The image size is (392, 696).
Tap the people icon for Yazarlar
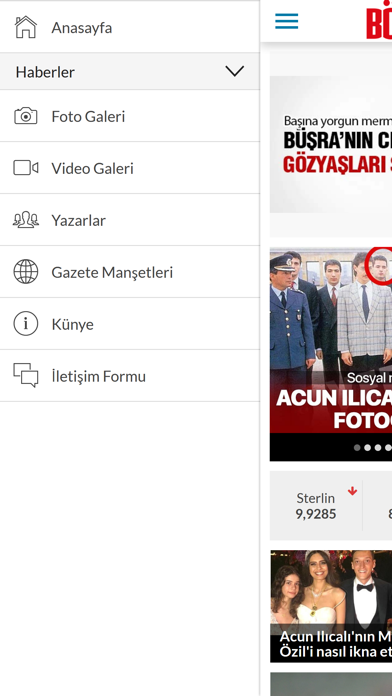pos(26,220)
